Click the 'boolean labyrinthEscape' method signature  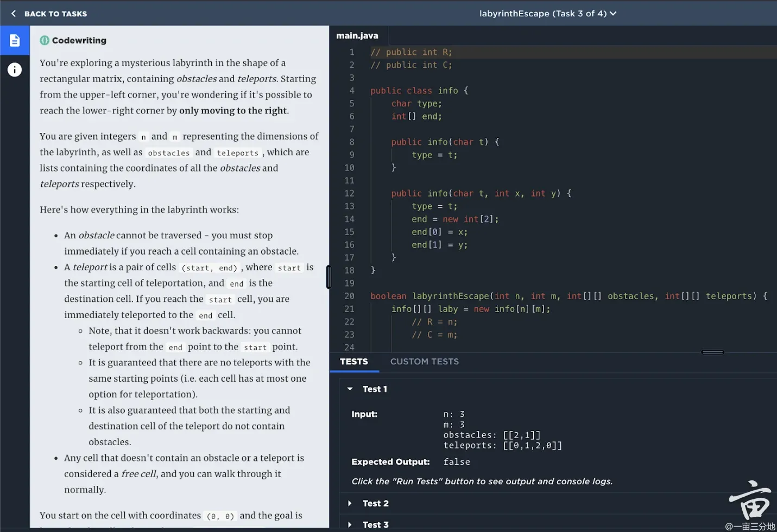click(569, 296)
